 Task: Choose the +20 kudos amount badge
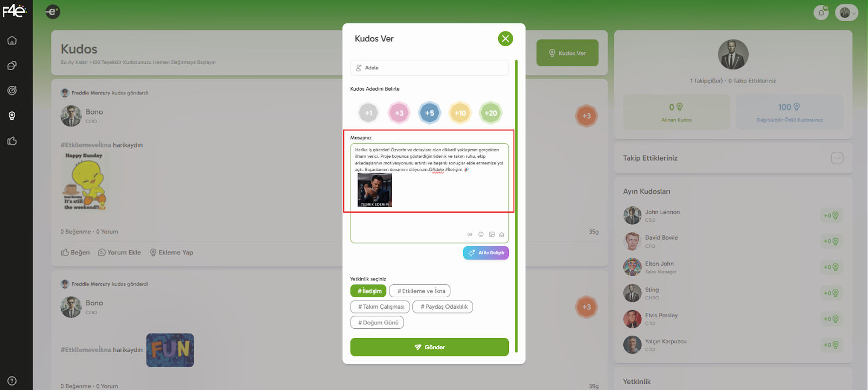(x=490, y=113)
